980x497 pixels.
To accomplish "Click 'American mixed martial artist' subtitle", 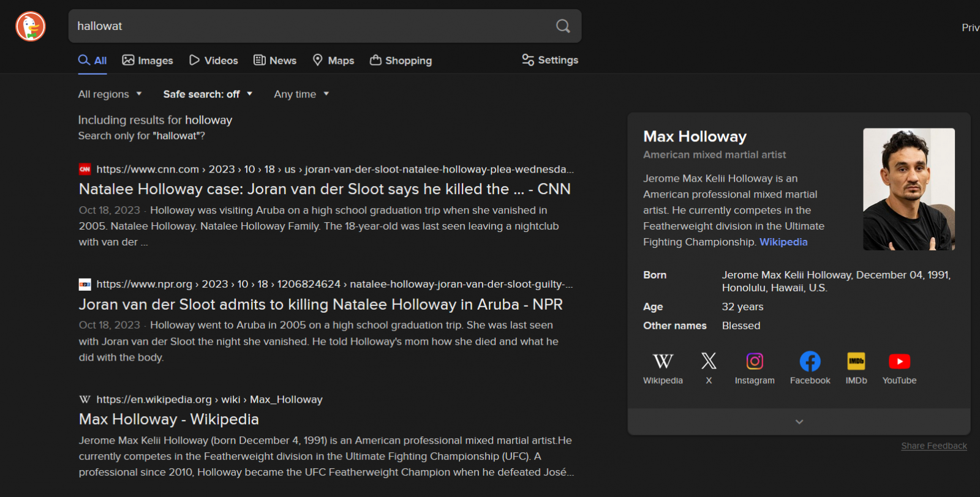I will 714,155.
